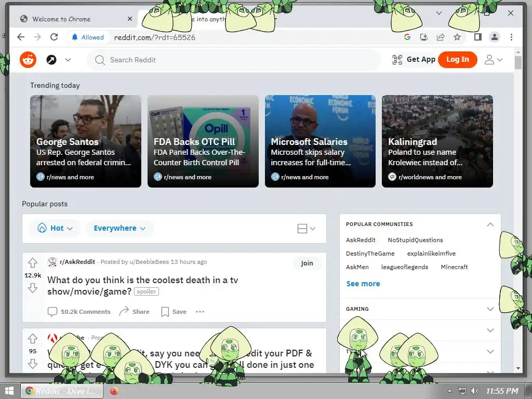532x399 pixels.
Task: Launch Firefox from the taskbar
Action: [114, 391]
